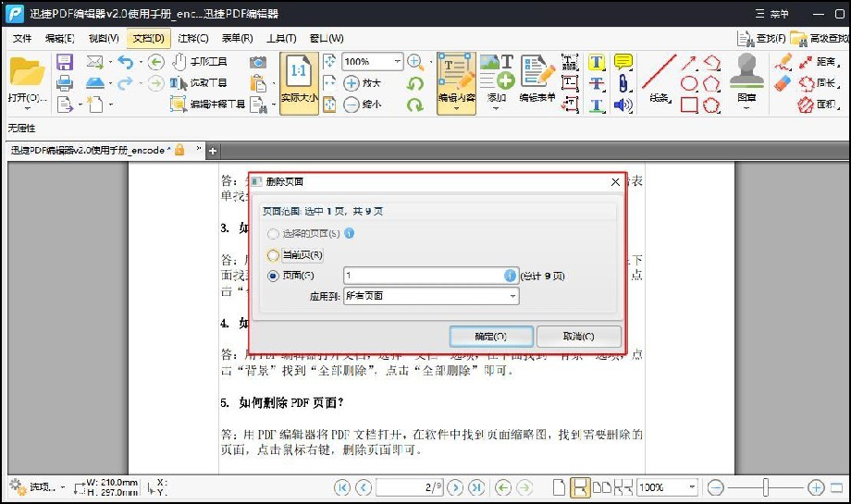Click the zoom slider handle in status bar
The height and width of the screenshot is (504, 851).
tap(765, 487)
